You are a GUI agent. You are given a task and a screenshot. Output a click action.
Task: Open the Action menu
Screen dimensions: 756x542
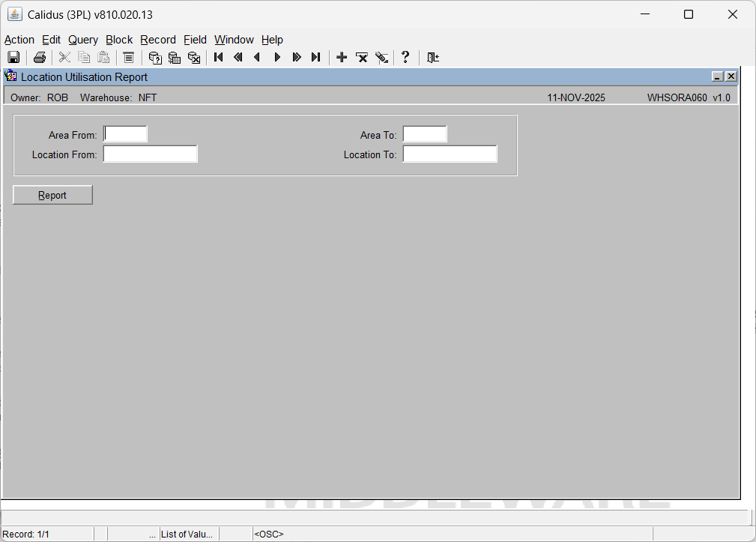click(x=19, y=40)
